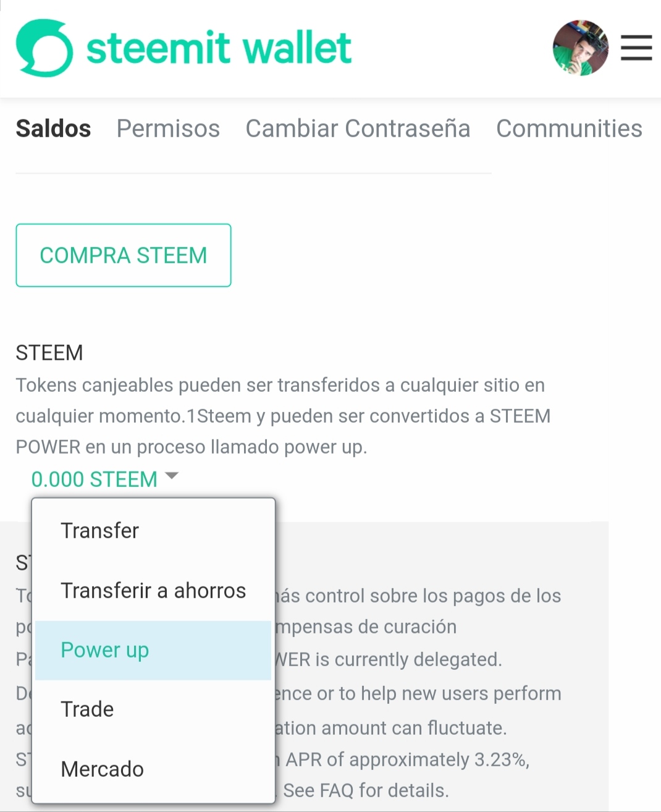The width and height of the screenshot is (661, 812).
Task: Collapse the STEEM balance dropdown arrow
Action: point(172,476)
